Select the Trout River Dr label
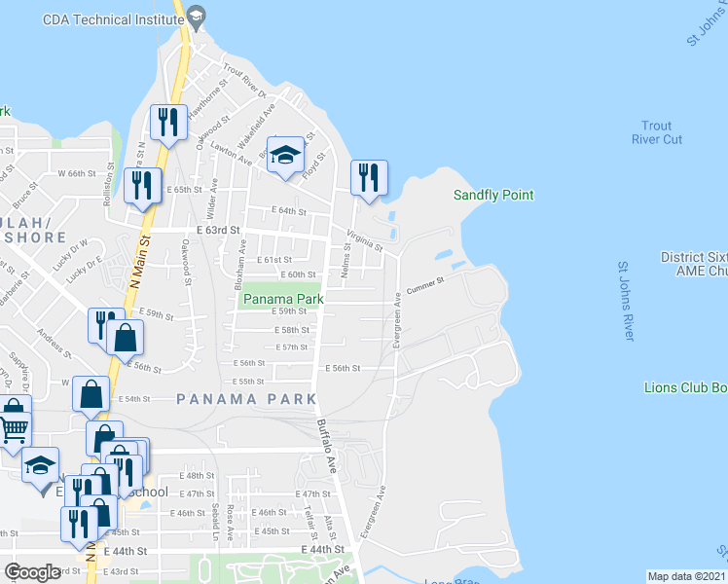 click(x=245, y=81)
